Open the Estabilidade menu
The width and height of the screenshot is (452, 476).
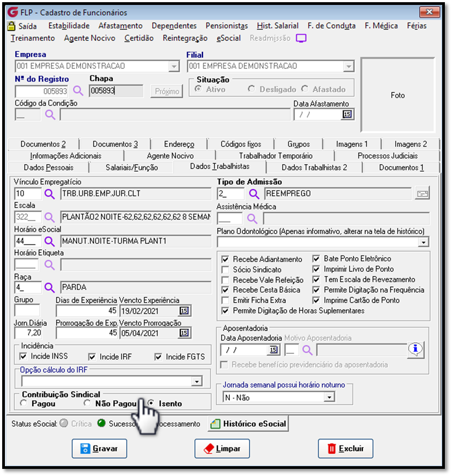69,26
